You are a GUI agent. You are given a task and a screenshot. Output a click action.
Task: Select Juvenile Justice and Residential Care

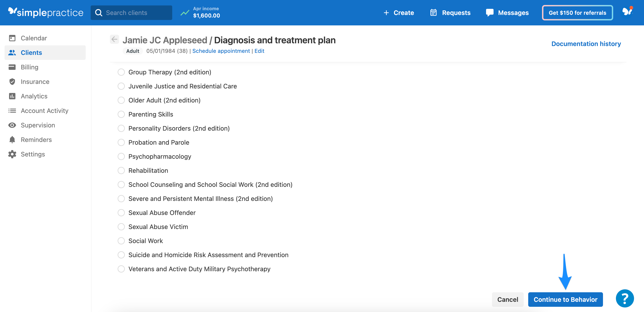[121, 86]
